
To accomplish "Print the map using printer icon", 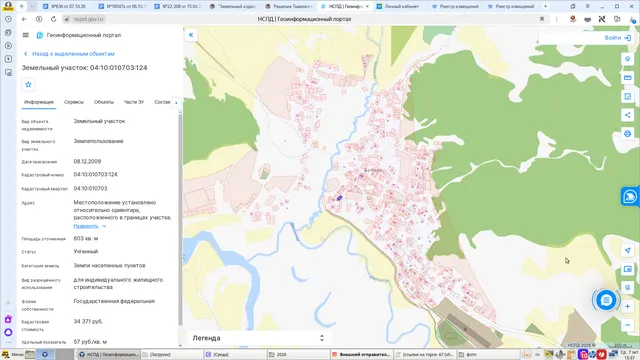I will pyautogui.click(x=628, y=133).
